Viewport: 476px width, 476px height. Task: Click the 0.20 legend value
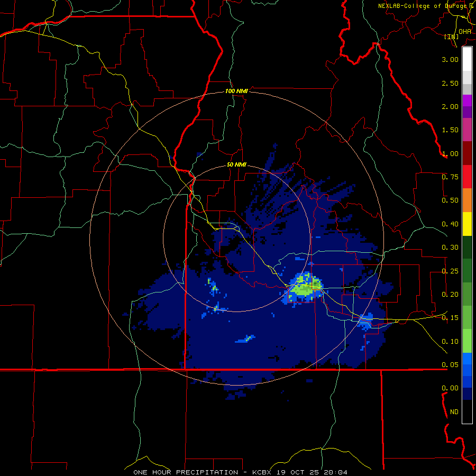pyautogui.click(x=450, y=295)
